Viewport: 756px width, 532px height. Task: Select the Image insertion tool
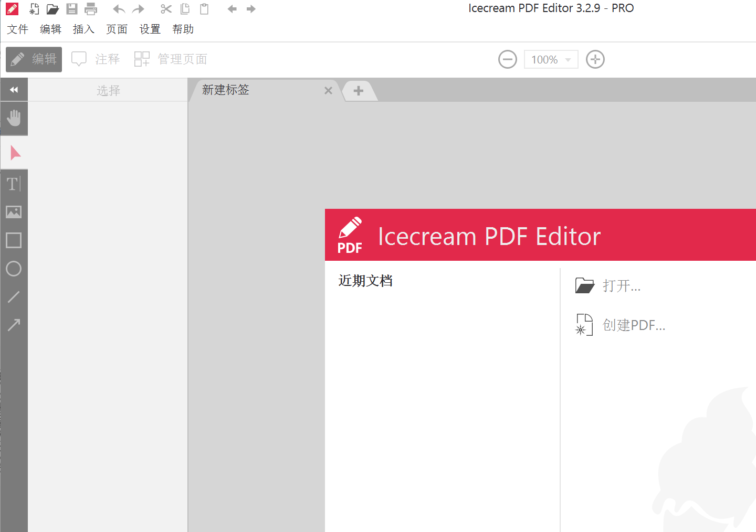(14, 212)
